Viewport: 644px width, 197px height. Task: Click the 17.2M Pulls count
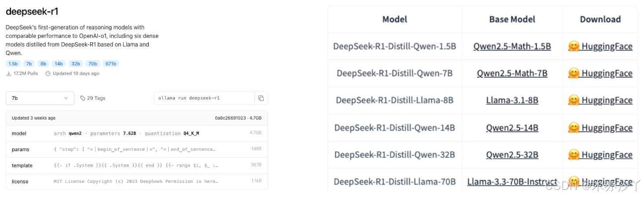(26, 73)
